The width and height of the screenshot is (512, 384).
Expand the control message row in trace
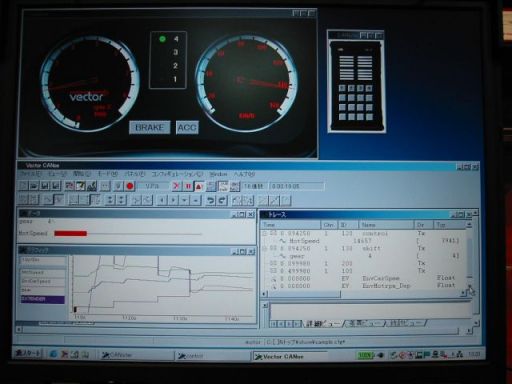265,233
